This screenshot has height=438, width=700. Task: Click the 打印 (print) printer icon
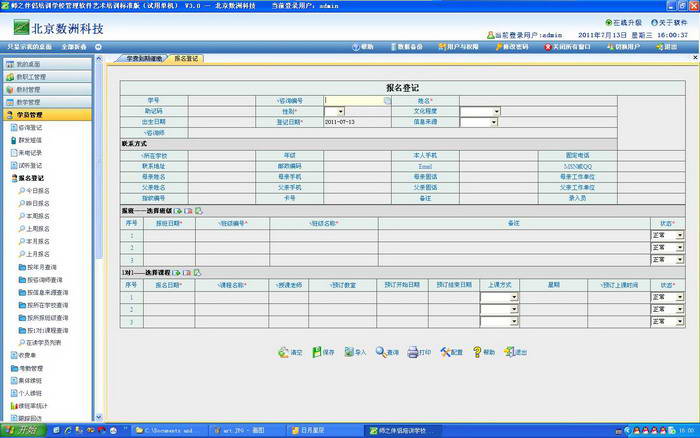pyautogui.click(x=413, y=352)
